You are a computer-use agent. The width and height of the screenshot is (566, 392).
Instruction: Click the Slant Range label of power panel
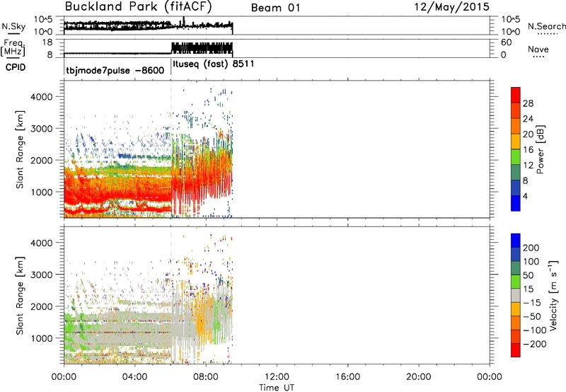click(x=20, y=149)
